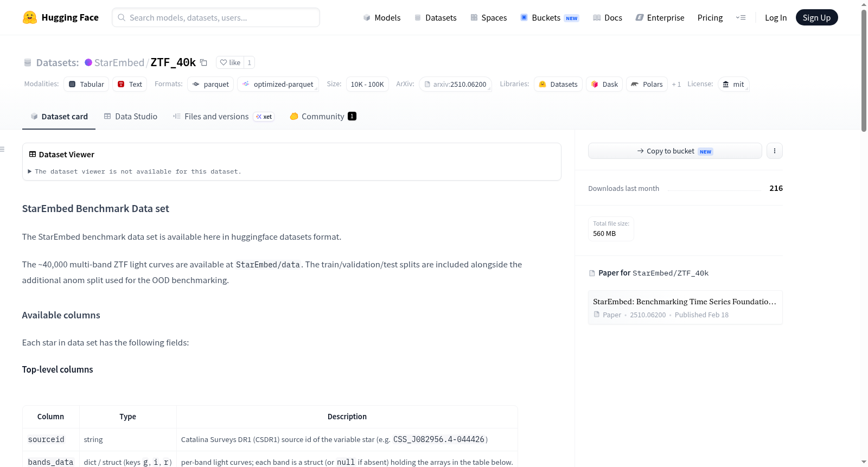The width and height of the screenshot is (868, 467).
Task: Open the Models page
Action: point(382,17)
